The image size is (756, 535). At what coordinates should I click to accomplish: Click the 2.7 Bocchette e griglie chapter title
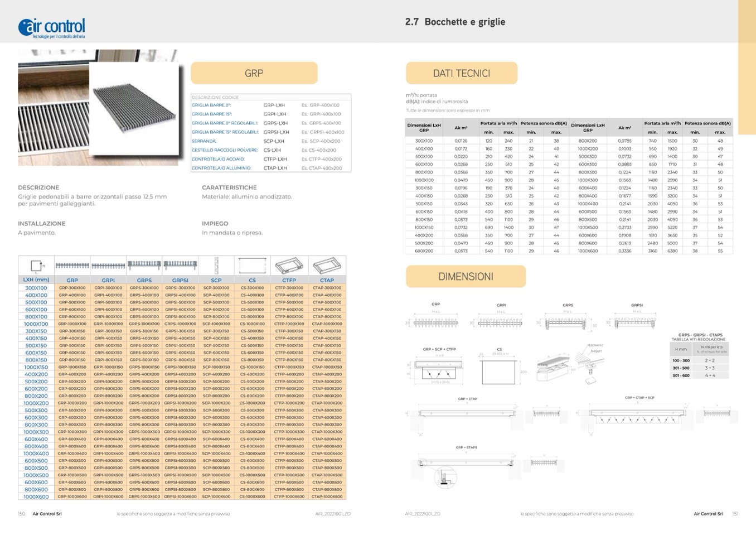tap(455, 22)
